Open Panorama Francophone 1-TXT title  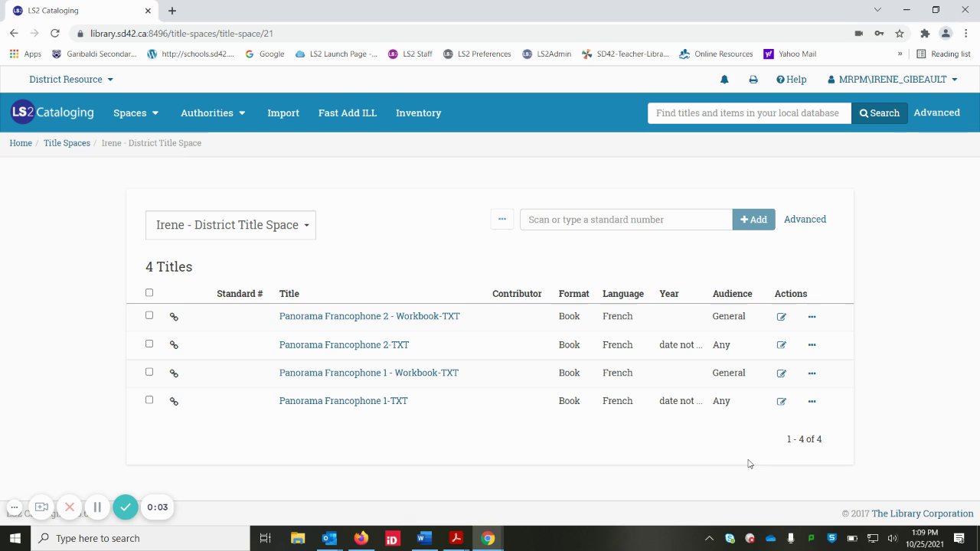click(x=343, y=401)
